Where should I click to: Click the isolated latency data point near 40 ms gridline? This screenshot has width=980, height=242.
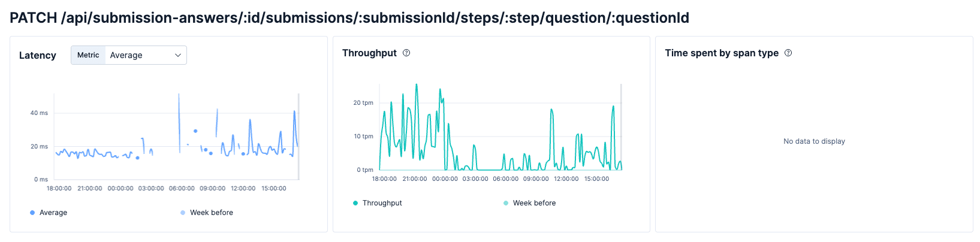coord(195,131)
